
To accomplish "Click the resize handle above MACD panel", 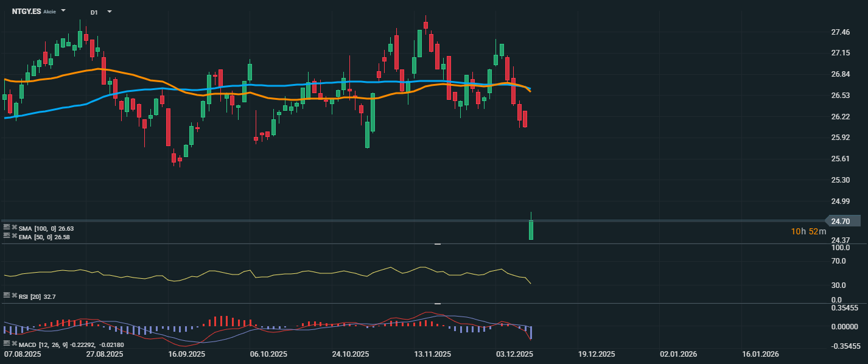I will click(437, 303).
